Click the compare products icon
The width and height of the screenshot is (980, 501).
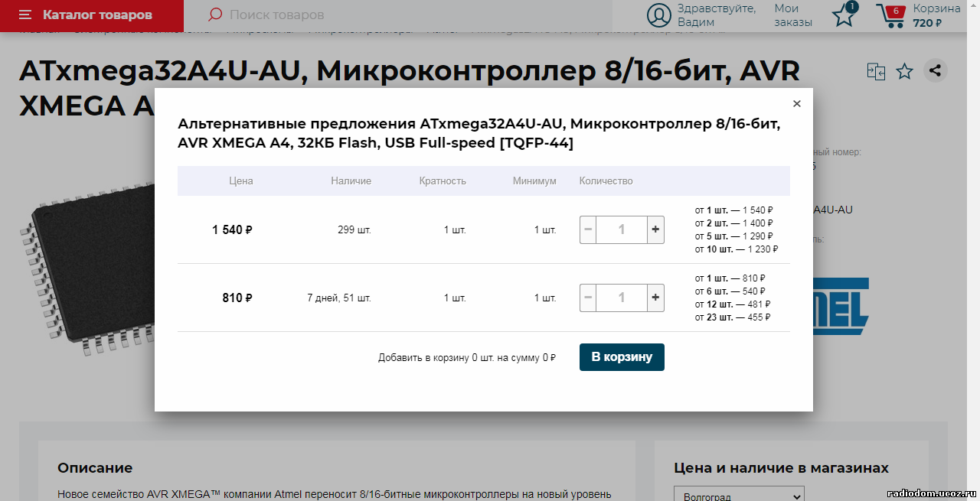876,71
